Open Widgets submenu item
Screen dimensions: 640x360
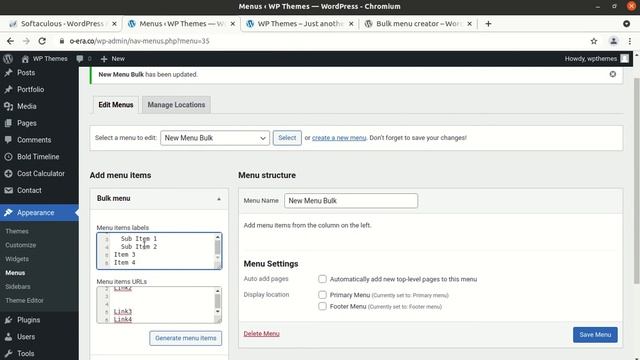[17, 259]
